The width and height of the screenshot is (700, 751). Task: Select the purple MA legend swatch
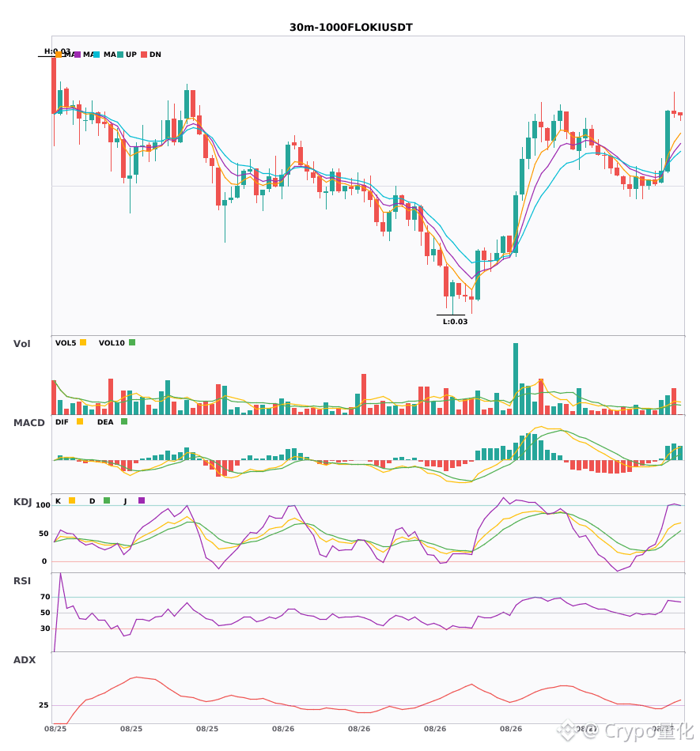[78, 55]
